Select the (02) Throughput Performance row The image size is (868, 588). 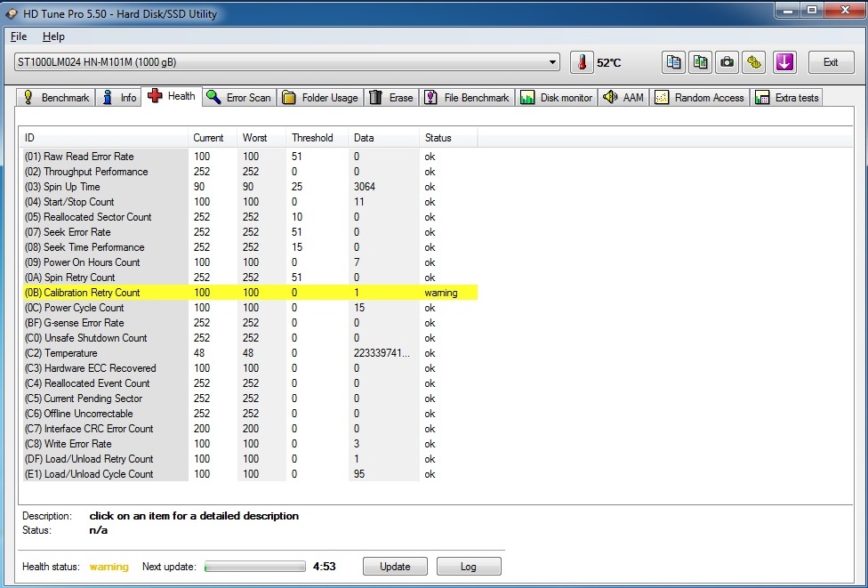click(x=249, y=172)
